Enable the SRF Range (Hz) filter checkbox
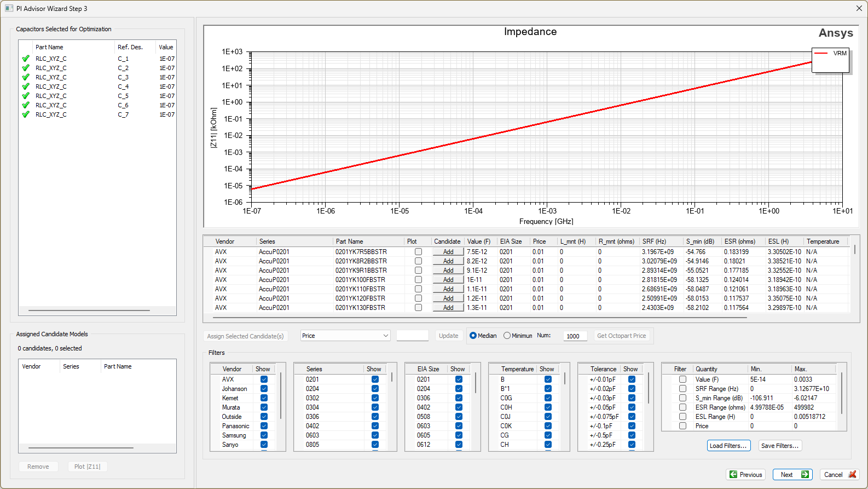This screenshot has width=868, height=489. [x=682, y=389]
